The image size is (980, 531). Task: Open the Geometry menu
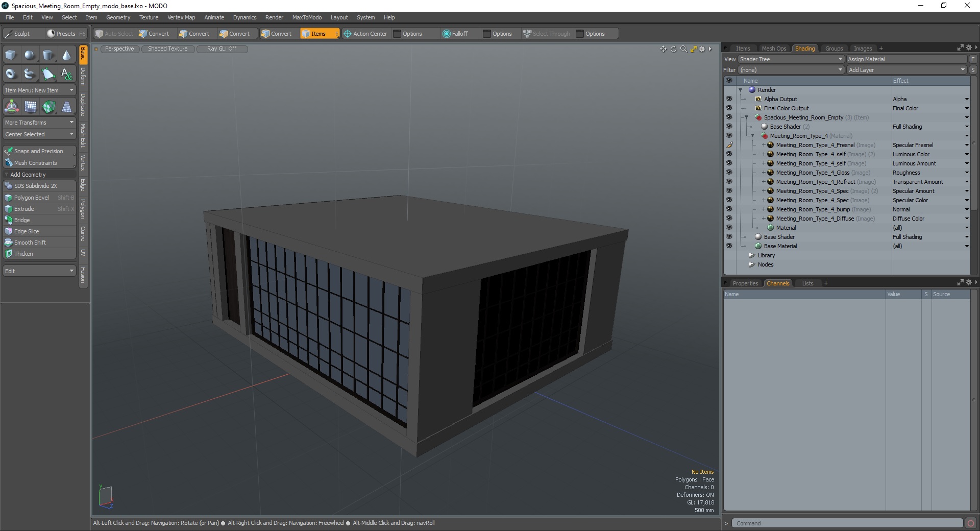click(118, 17)
